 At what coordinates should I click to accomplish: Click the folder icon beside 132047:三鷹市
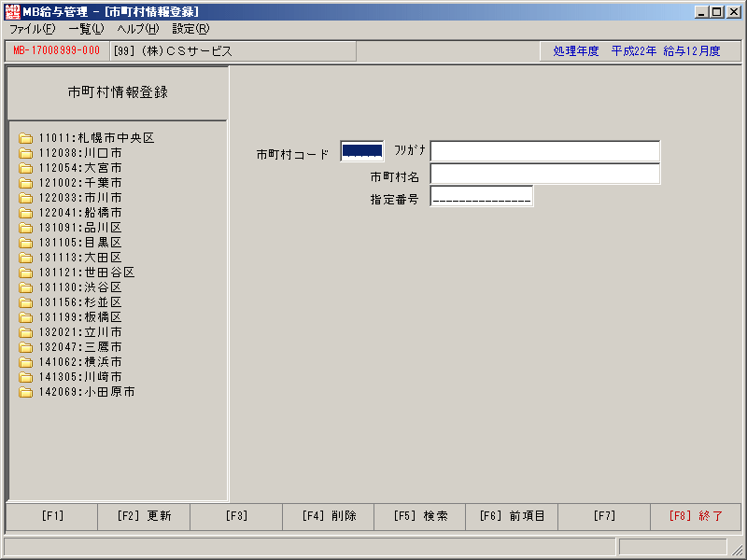[x=26, y=347]
